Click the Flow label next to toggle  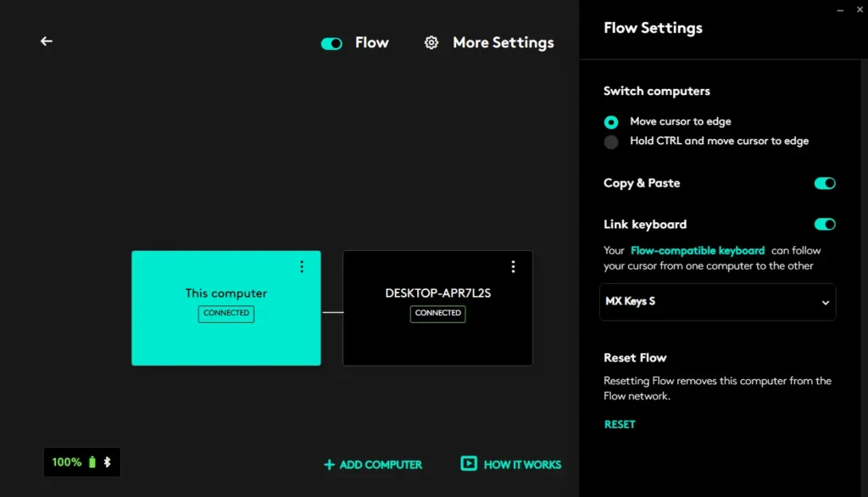pos(371,42)
